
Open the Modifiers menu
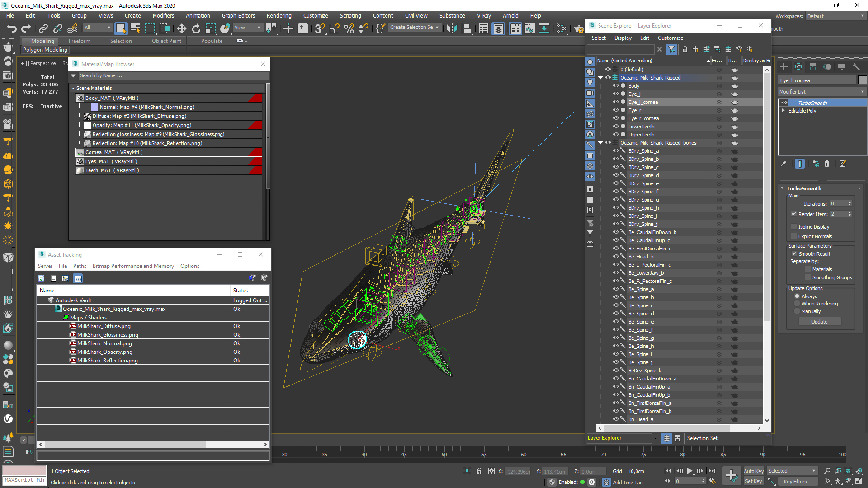point(163,15)
